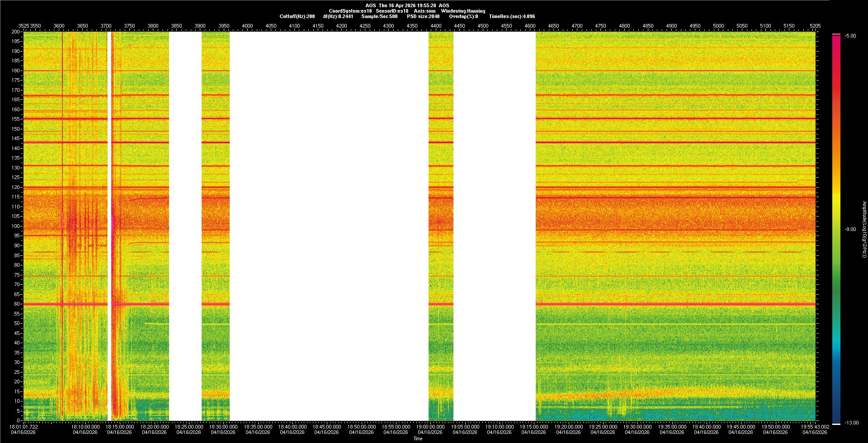
Task: Click the 200 Hz top frequency label
Action: pyautogui.click(x=16, y=32)
